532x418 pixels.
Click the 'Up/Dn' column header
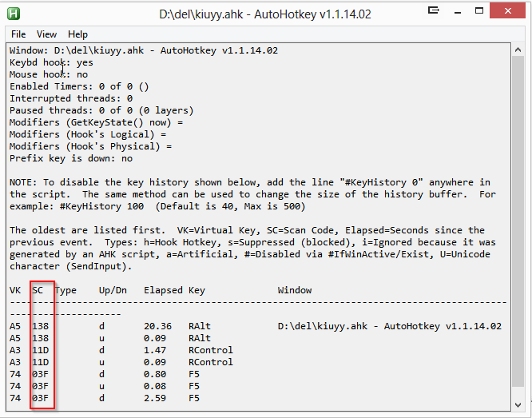(x=113, y=291)
